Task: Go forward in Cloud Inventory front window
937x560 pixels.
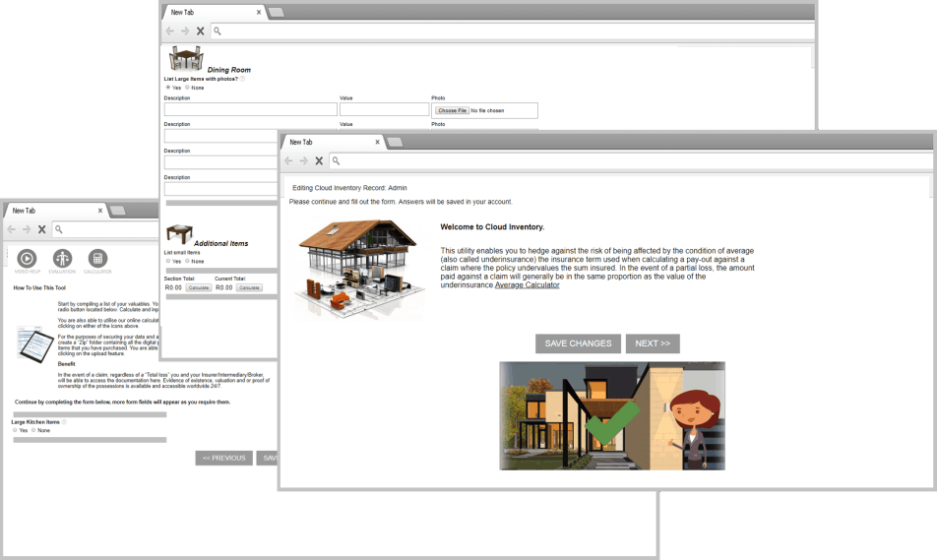Action: click(x=303, y=160)
